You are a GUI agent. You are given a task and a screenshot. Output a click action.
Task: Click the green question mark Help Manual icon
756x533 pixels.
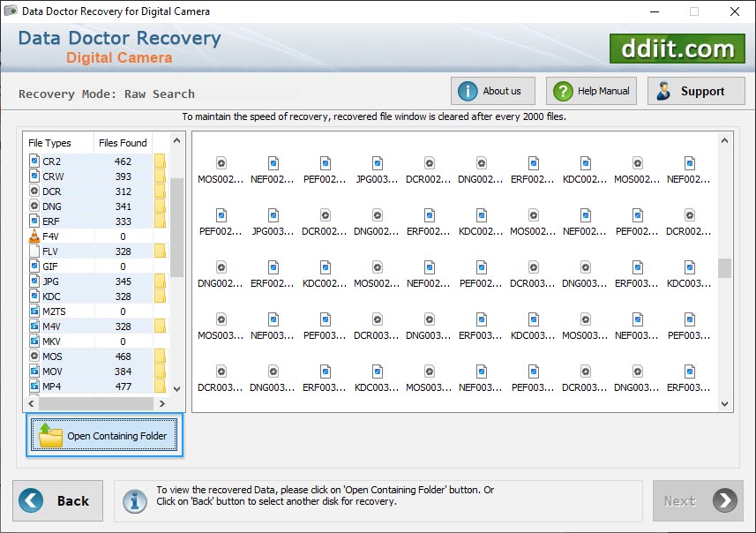point(562,90)
